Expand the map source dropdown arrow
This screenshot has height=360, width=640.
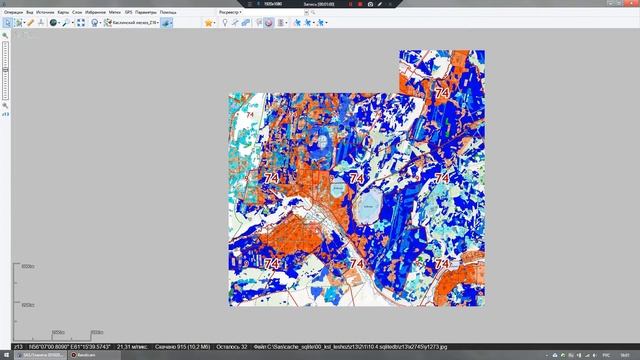pyautogui.click(x=59, y=23)
